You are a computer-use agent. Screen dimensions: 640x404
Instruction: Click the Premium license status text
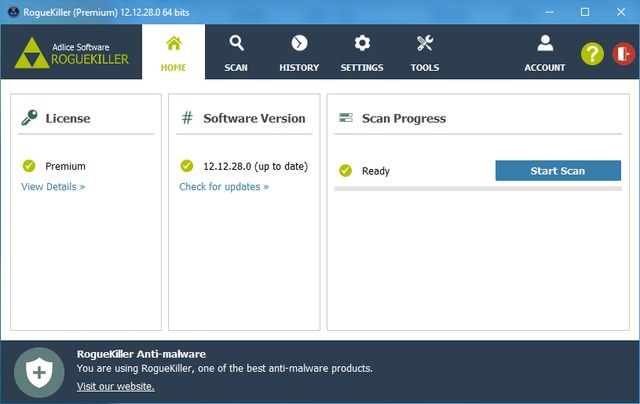pos(65,166)
